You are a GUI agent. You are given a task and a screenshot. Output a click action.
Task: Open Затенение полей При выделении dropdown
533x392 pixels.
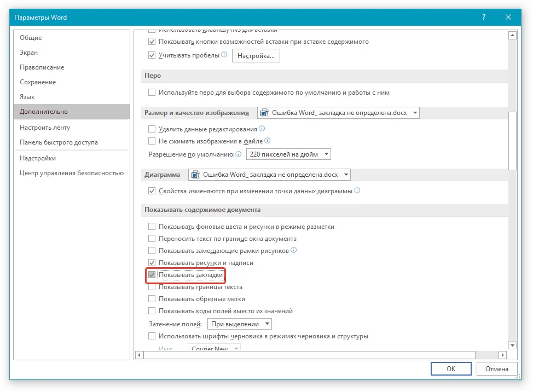(x=240, y=324)
